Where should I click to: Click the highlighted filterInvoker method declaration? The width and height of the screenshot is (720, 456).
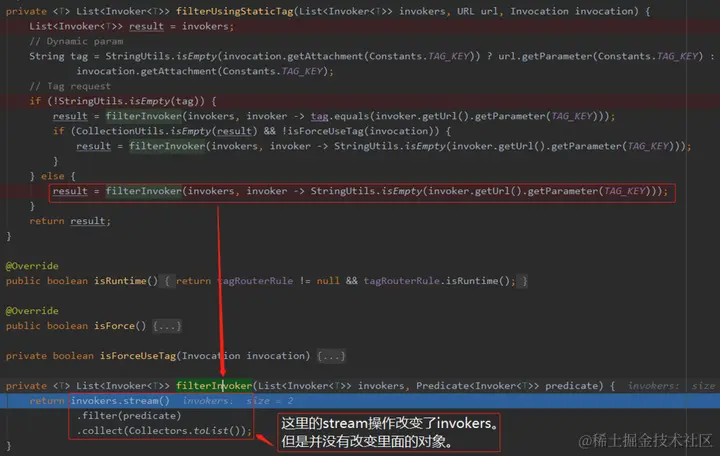point(214,386)
